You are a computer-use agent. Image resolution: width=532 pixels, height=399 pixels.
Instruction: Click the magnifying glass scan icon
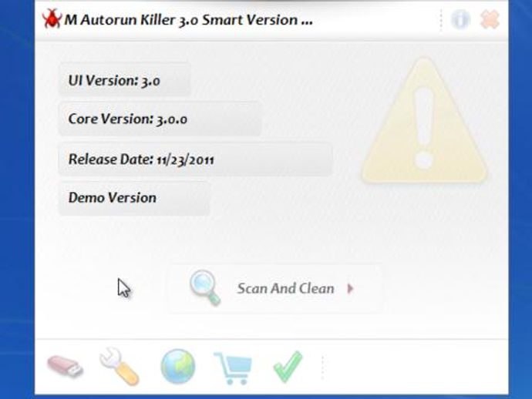205,287
